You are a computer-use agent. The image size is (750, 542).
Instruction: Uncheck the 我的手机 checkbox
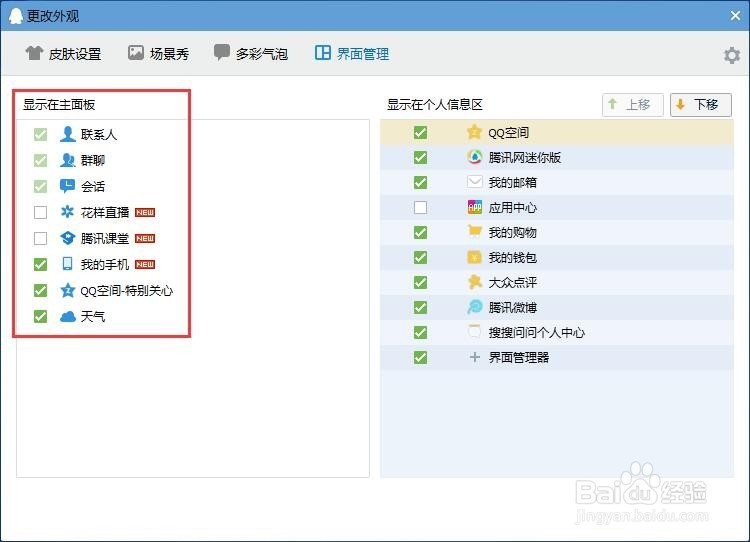[x=41, y=264]
